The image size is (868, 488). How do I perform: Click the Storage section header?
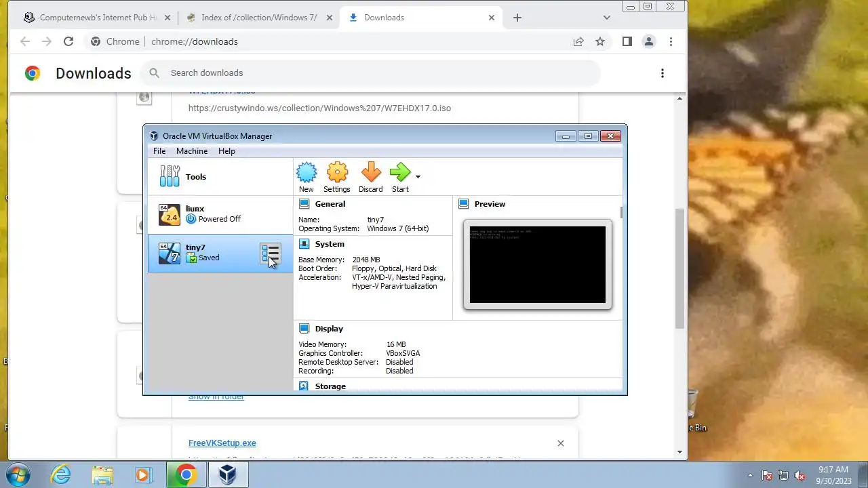(x=330, y=386)
